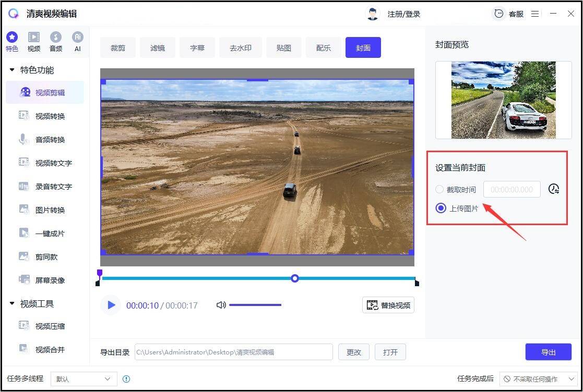Click 更改 to change the export directory

(x=353, y=352)
